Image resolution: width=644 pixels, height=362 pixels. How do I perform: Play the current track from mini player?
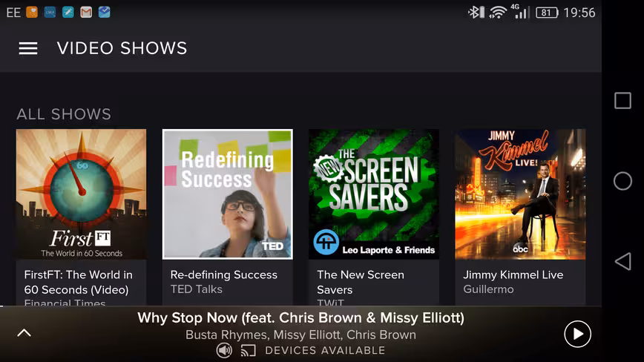tap(577, 334)
